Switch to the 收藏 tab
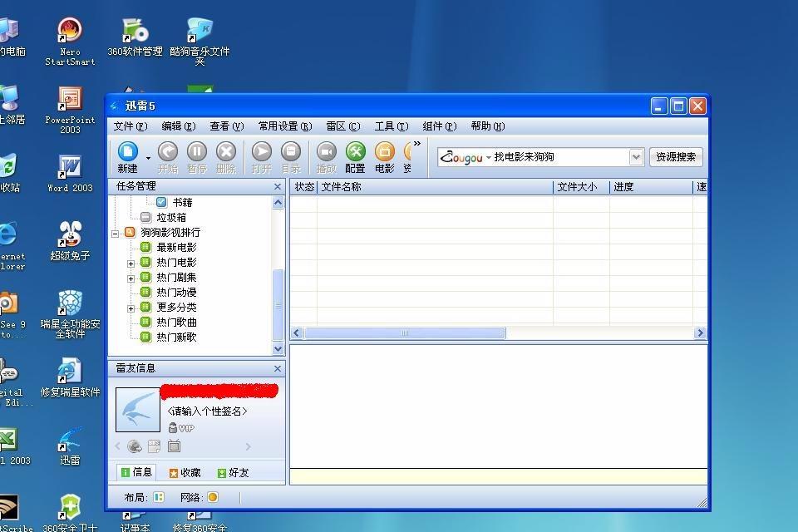The height and width of the screenshot is (532, 798). click(x=185, y=472)
